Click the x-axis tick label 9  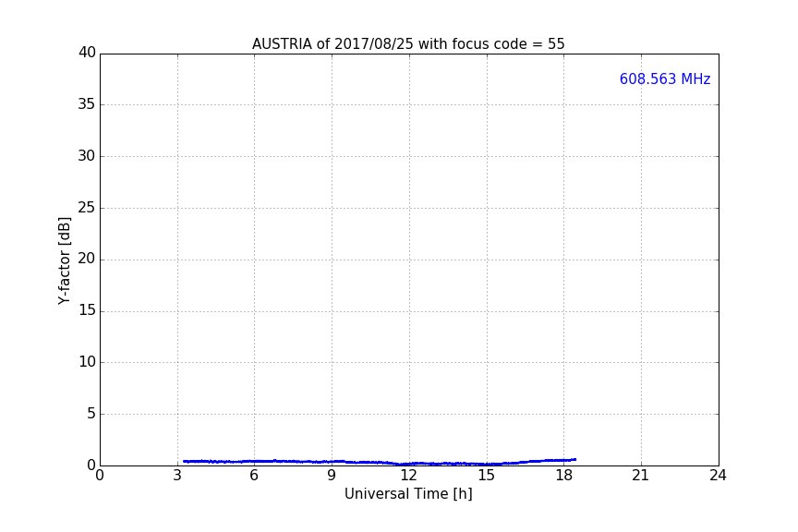[x=332, y=476]
